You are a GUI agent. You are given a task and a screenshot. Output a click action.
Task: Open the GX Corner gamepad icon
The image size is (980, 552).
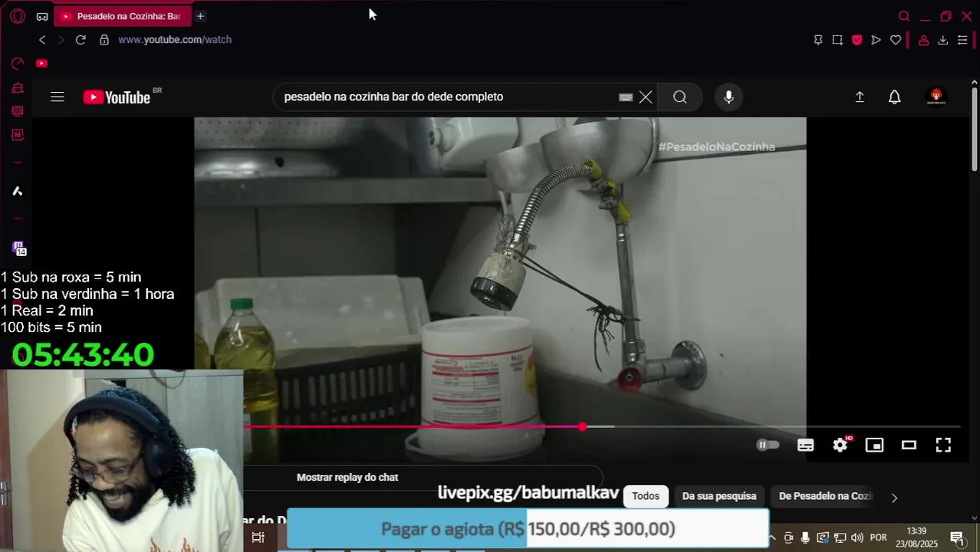pos(42,16)
